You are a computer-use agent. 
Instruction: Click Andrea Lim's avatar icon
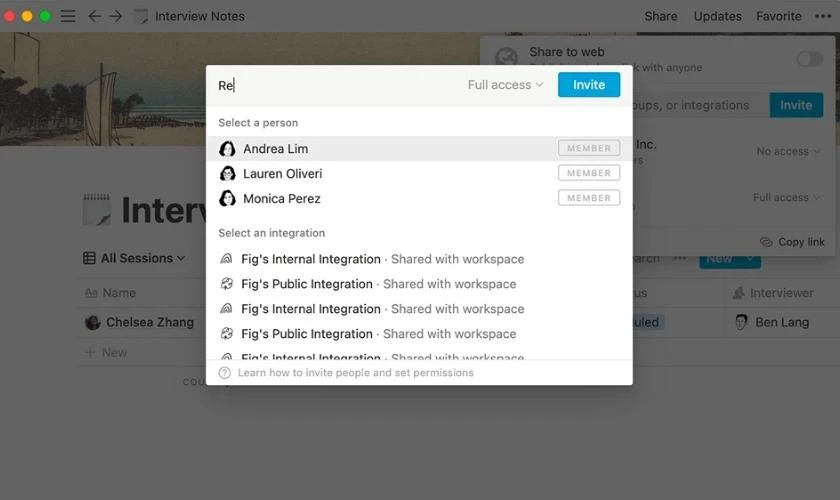point(227,148)
